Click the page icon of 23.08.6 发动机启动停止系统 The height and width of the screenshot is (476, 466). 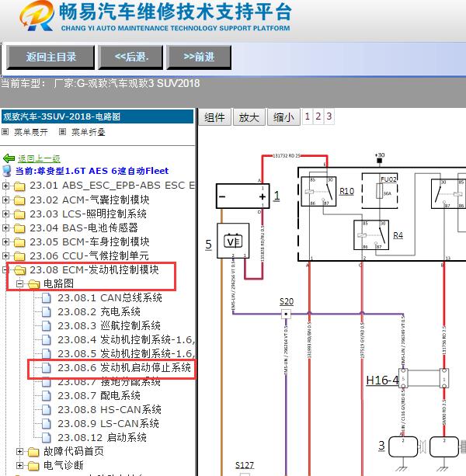coord(46,367)
